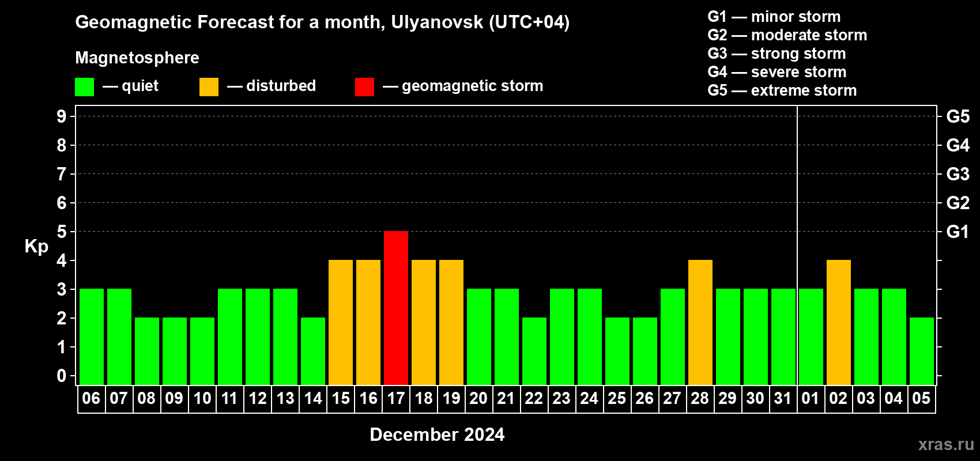Click the orange bar for day 28
This screenshot has height=461, width=980.
[700, 323]
